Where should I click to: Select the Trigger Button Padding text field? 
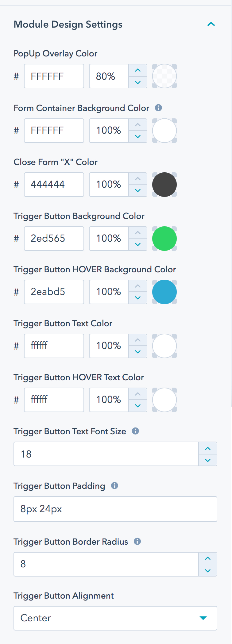pos(115,509)
